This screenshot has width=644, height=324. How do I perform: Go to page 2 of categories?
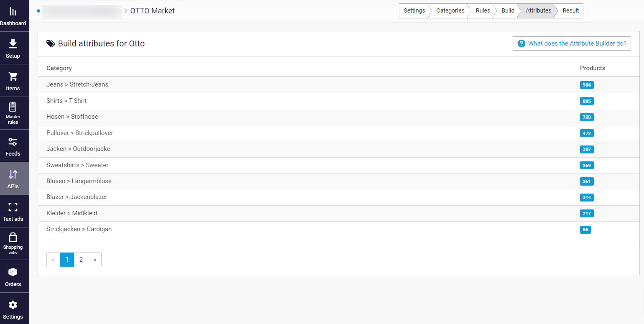(81, 260)
